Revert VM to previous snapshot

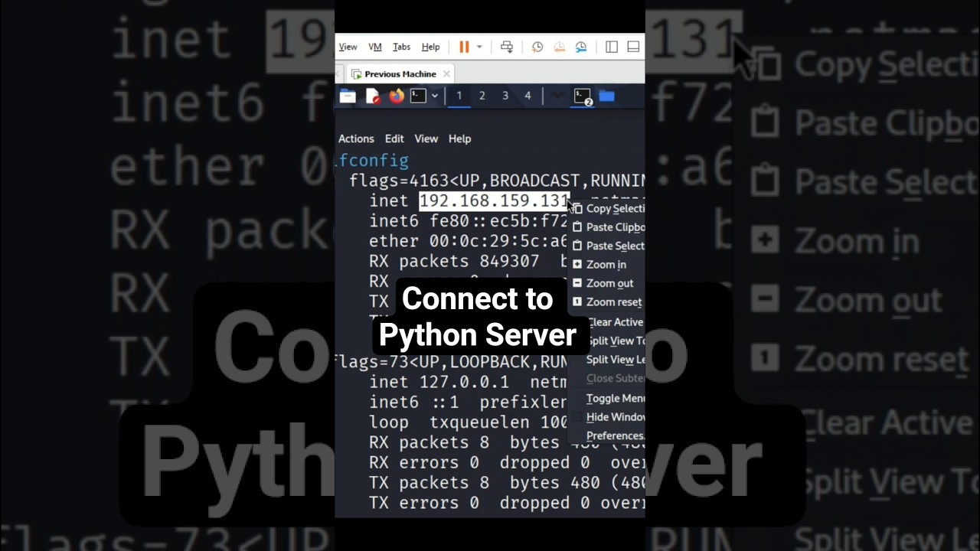pyautogui.click(x=559, y=47)
